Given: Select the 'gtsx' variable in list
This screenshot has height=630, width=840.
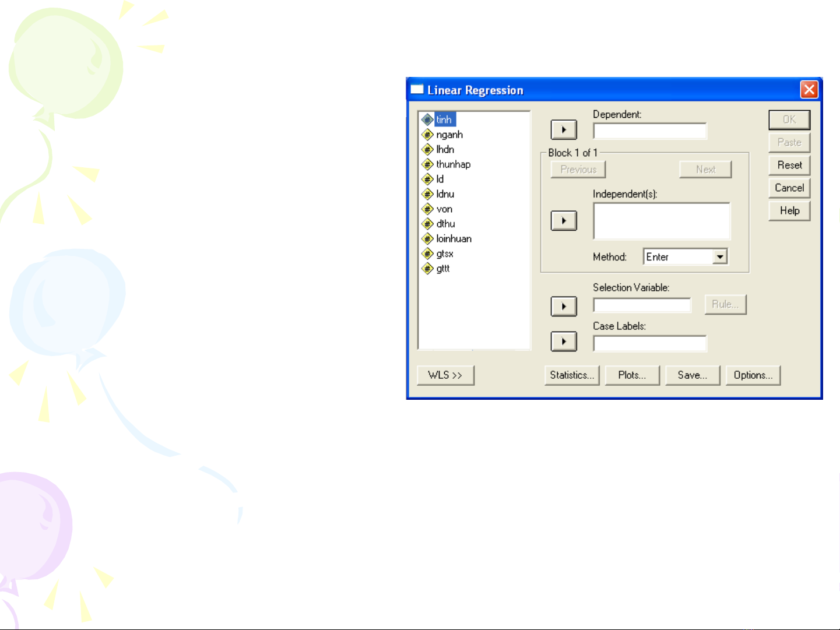Looking at the screenshot, I should point(444,254).
